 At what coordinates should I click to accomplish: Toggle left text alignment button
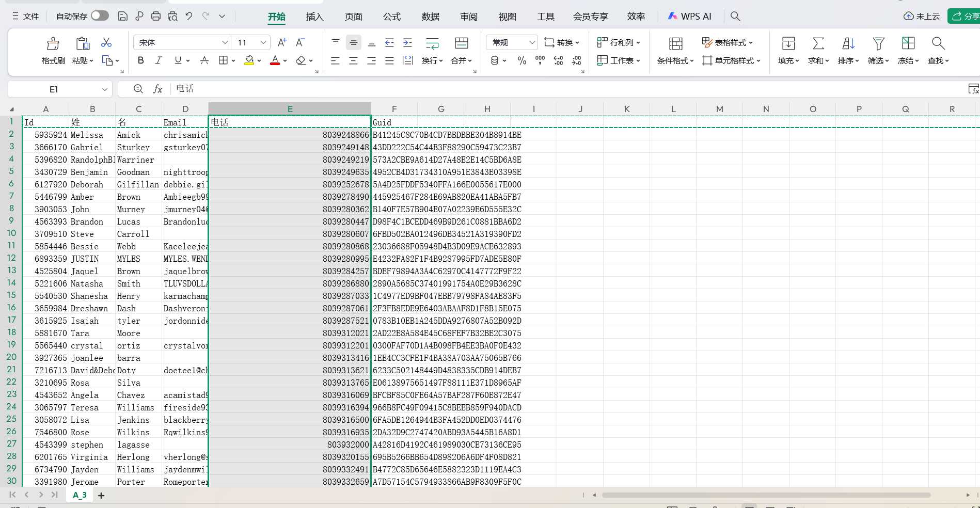[x=335, y=61]
